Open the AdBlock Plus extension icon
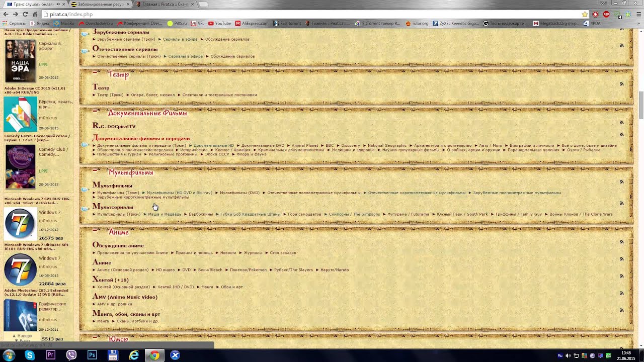644x362 pixels. point(606,15)
